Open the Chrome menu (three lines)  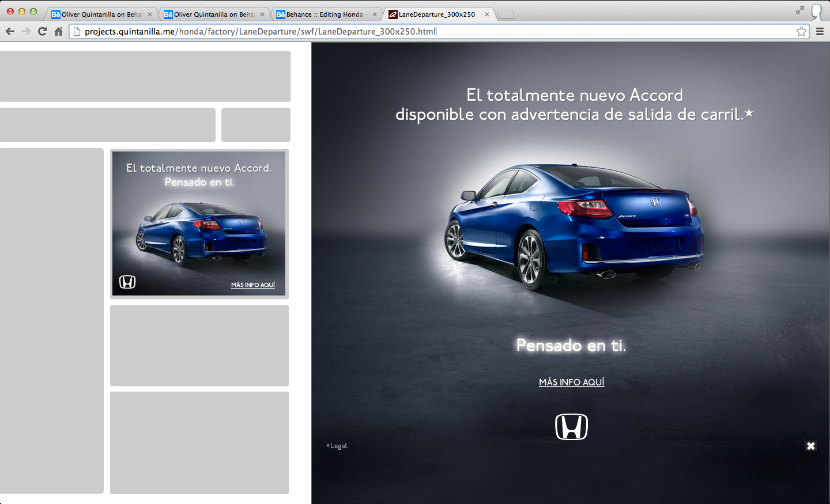tap(820, 31)
